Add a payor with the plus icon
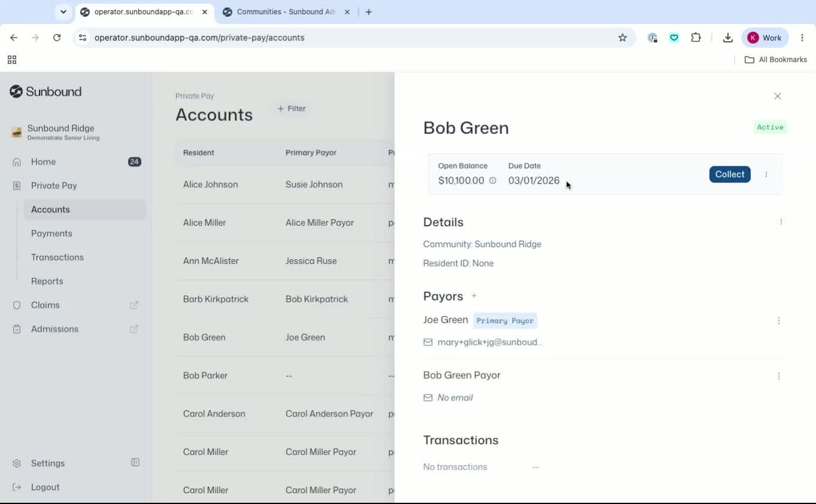 pos(474,296)
